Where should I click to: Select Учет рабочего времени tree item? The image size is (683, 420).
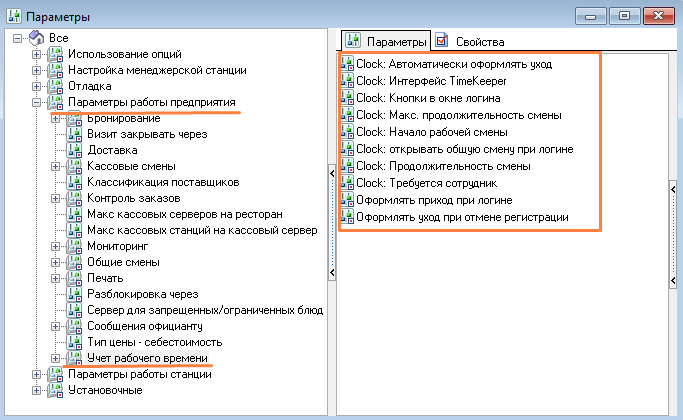147,358
